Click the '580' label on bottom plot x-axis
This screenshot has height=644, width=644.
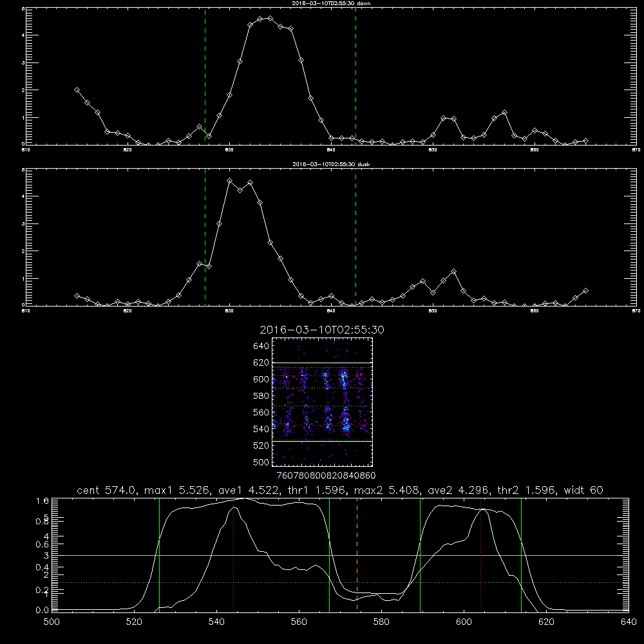tap(381, 621)
